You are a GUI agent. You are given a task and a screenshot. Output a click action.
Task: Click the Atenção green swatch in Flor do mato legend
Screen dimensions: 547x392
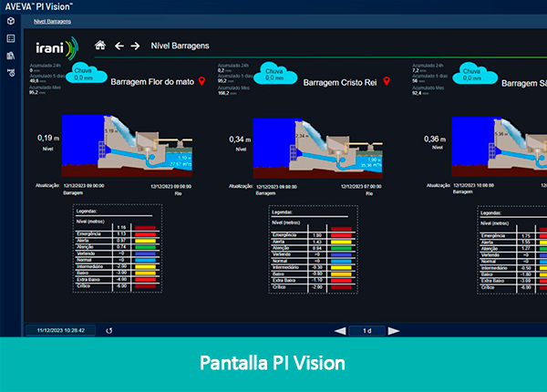[x=146, y=247]
